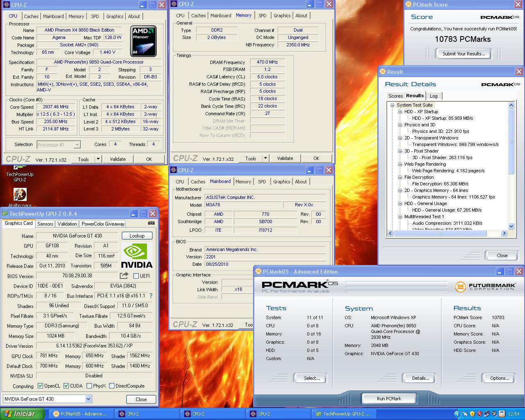Enable the UEFI checkbox
Viewport: 525px width, 420px height.
[136, 276]
